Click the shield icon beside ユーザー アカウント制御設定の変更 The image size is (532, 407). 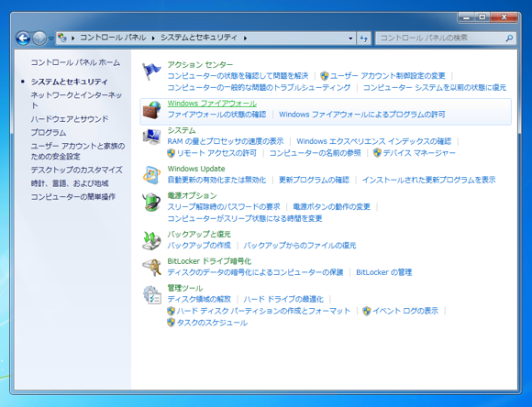[325, 76]
